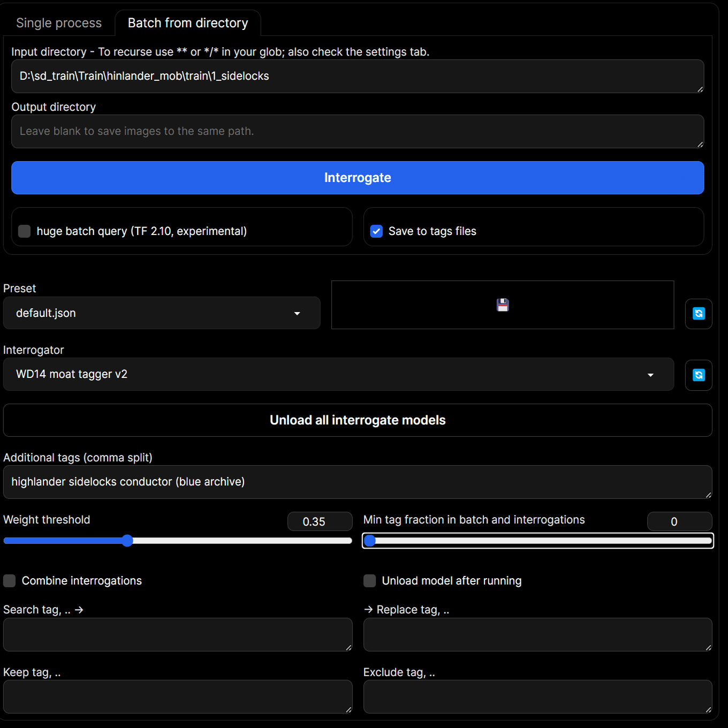Click the Min tag fraction slider
The height and width of the screenshot is (728, 728).
click(538, 541)
